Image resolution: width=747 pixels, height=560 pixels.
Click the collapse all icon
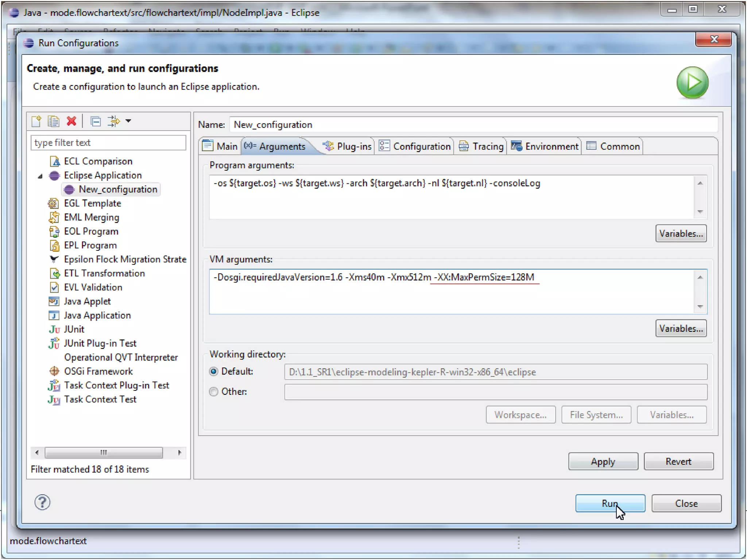click(x=96, y=121)
